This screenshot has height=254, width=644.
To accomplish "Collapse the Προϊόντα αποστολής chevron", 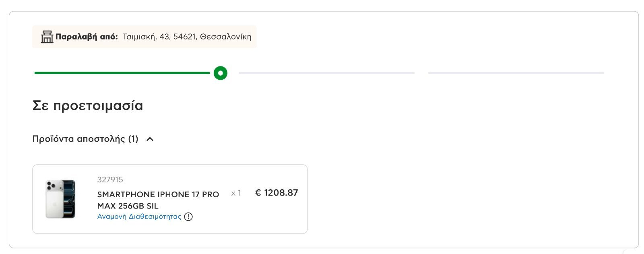I will pos(150,139).
